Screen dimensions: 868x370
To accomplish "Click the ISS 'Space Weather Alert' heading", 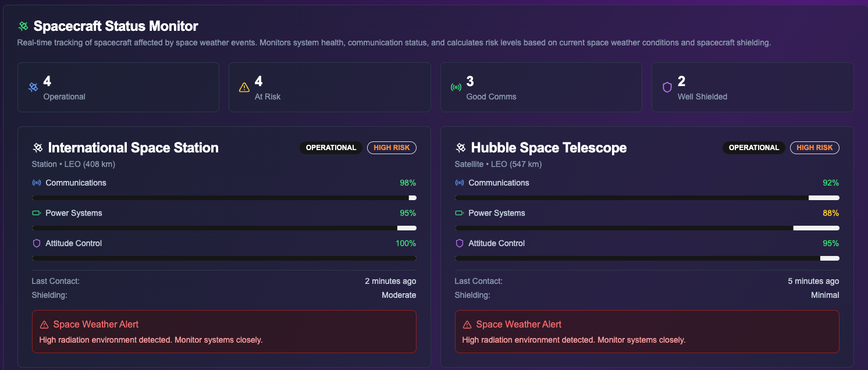I will point(96,325).
